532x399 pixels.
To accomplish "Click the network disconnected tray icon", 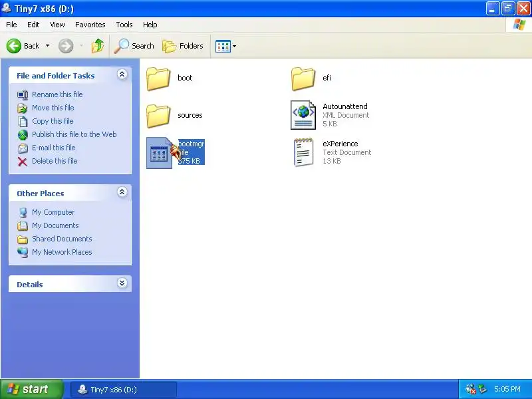I will pyautogui.click(x=471, y=389).
